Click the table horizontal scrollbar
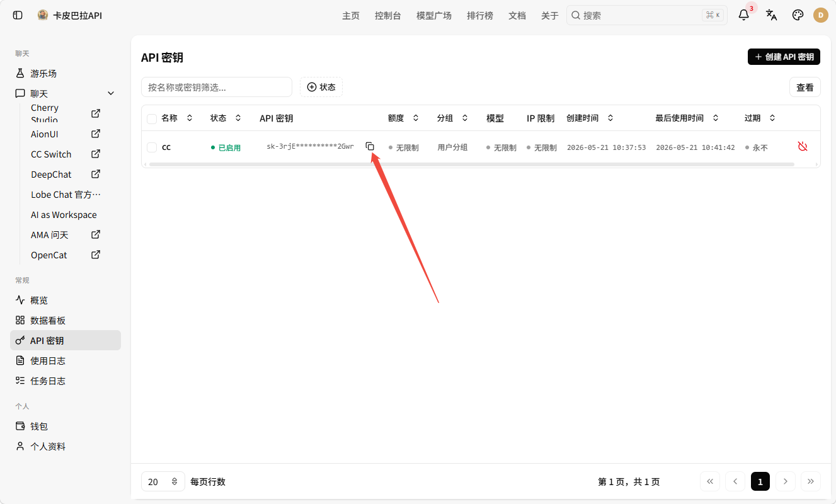 pos(471,164)
